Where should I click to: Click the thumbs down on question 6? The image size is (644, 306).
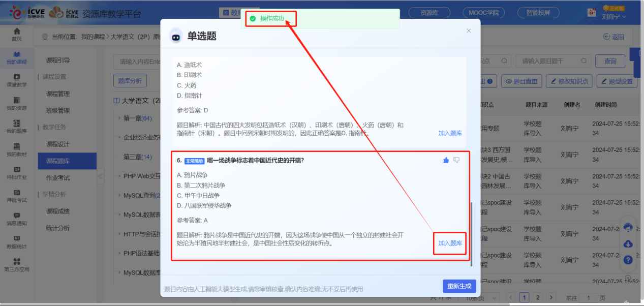click(456, 160)
